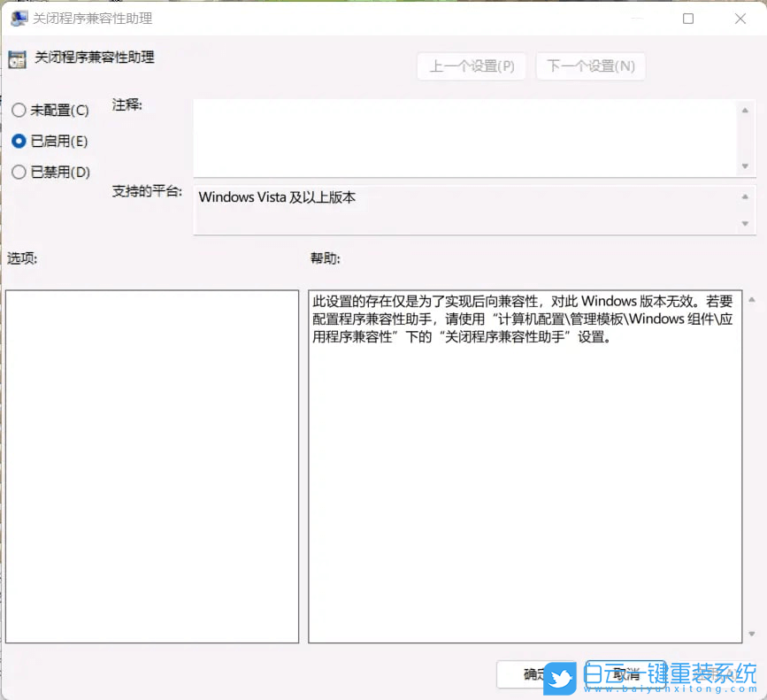
Task: Click the 下一个设置 button
Action: (590, 66)
